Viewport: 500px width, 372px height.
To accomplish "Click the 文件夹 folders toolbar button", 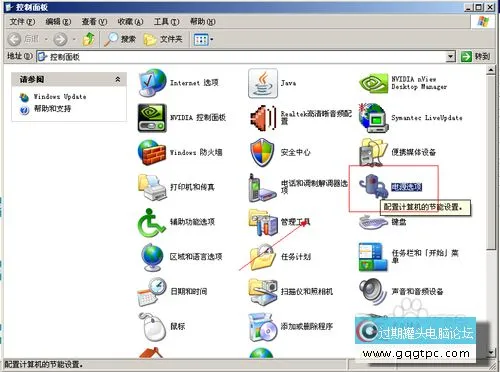I will tap(163, 39).
